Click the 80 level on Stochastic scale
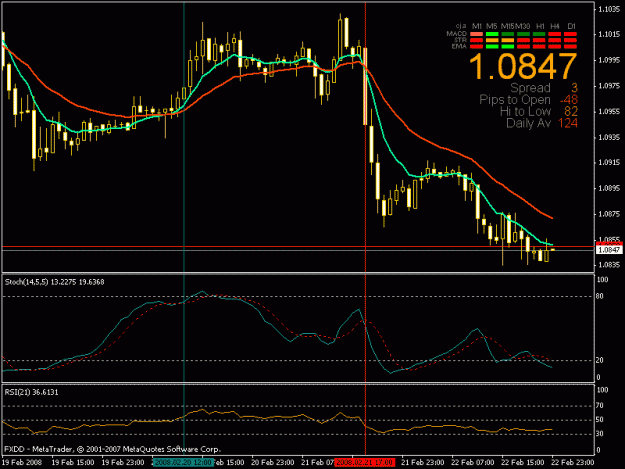The image size is (625, 469). click(x=600, y=296)
